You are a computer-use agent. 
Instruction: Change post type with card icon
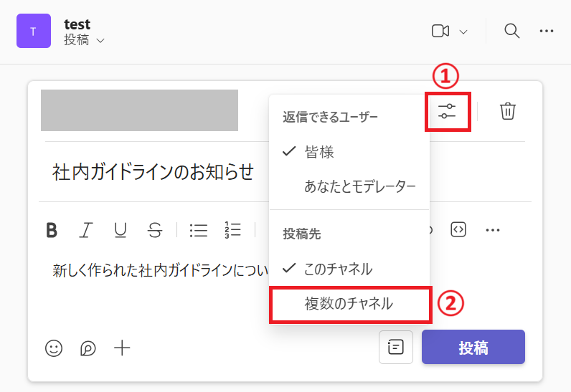pos(396,347)
